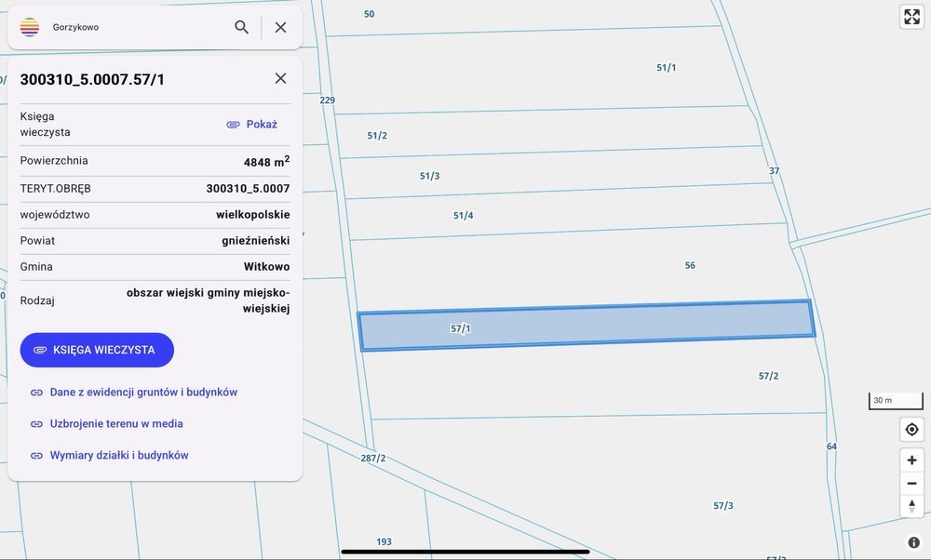Select parcel labeled 56 on map
Image resolution: width=931 pixels, height=560 pixels.
[690, 265]
